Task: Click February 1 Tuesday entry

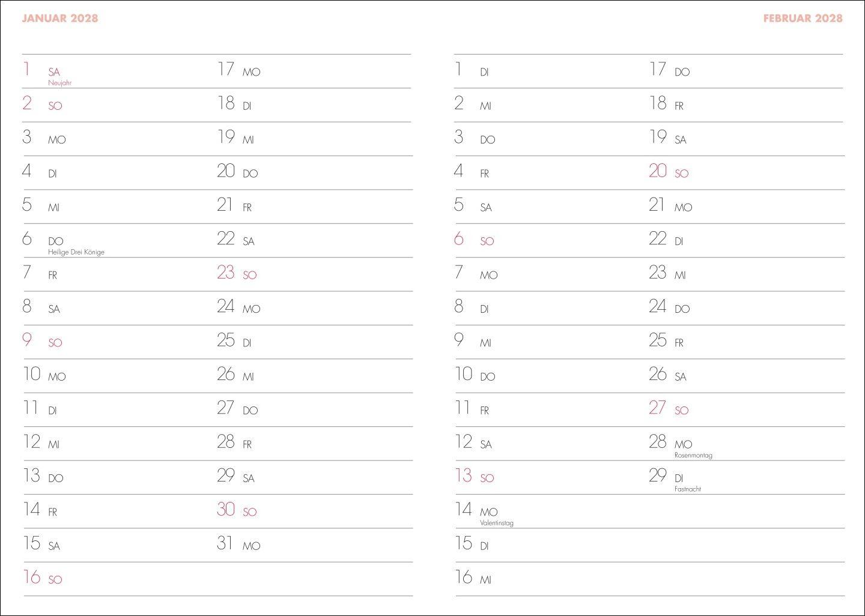Action: (x=472, y=70)
